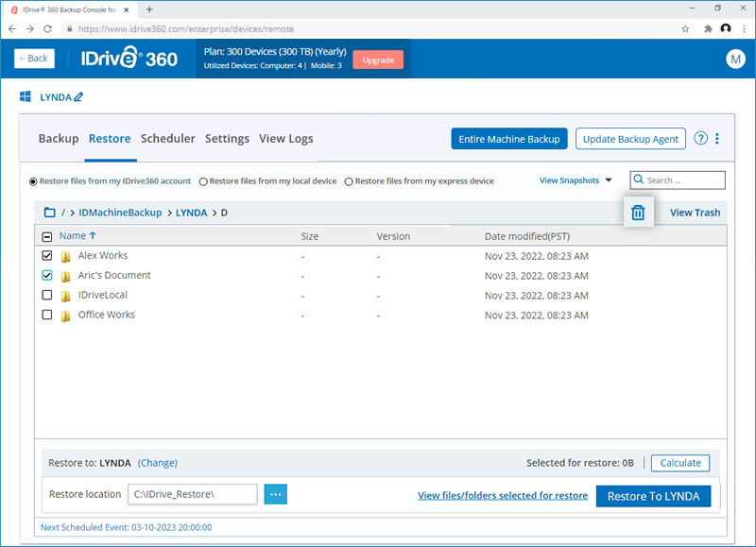Image resolution: width=756 pixels, height=547 pixels.
Task: Open the browser extensions puzzle icon
Action: [708, 29]
